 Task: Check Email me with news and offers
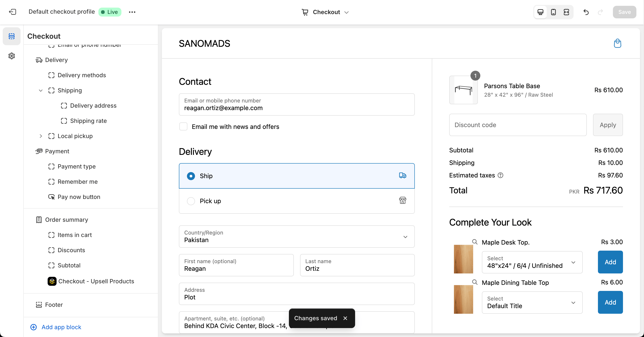pos(183,127)
